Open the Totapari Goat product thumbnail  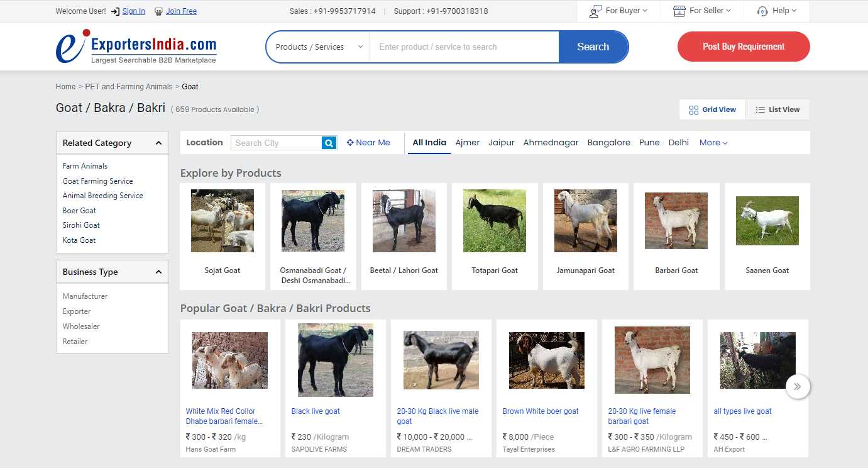point(495,221)
